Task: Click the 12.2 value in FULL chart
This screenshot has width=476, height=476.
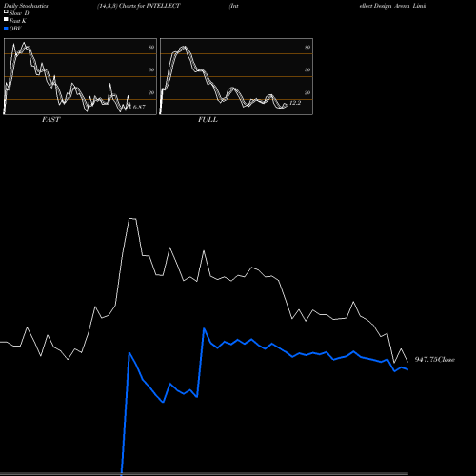Action: click(295, 103)
